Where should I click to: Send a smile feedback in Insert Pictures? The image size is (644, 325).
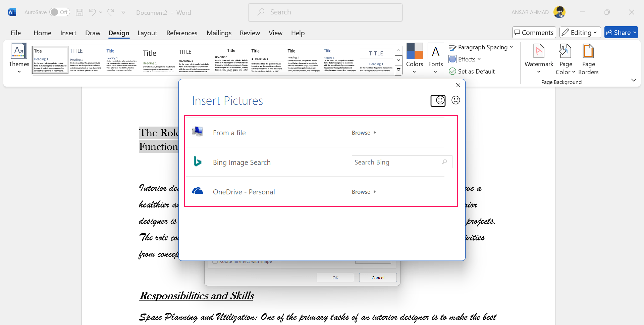(438, 100)
